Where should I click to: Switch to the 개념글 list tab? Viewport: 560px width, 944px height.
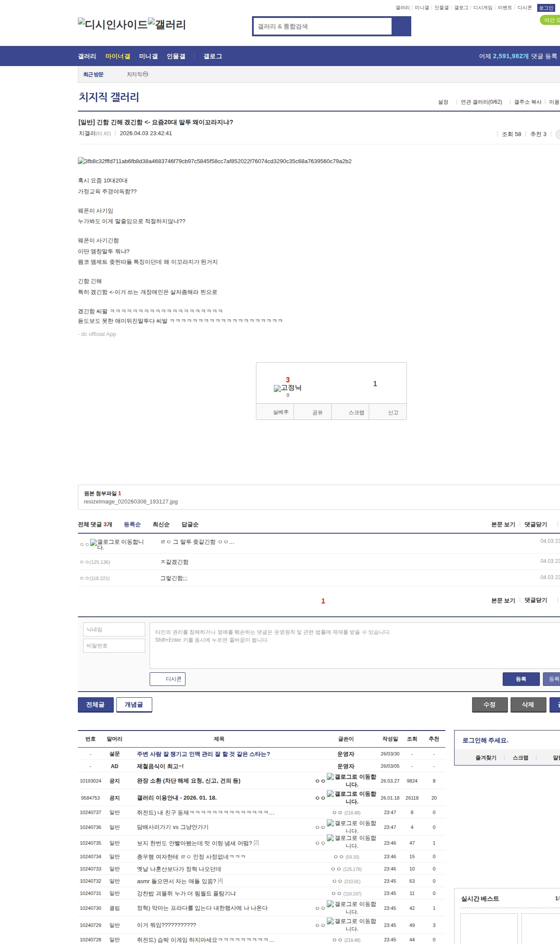point(134,704)
